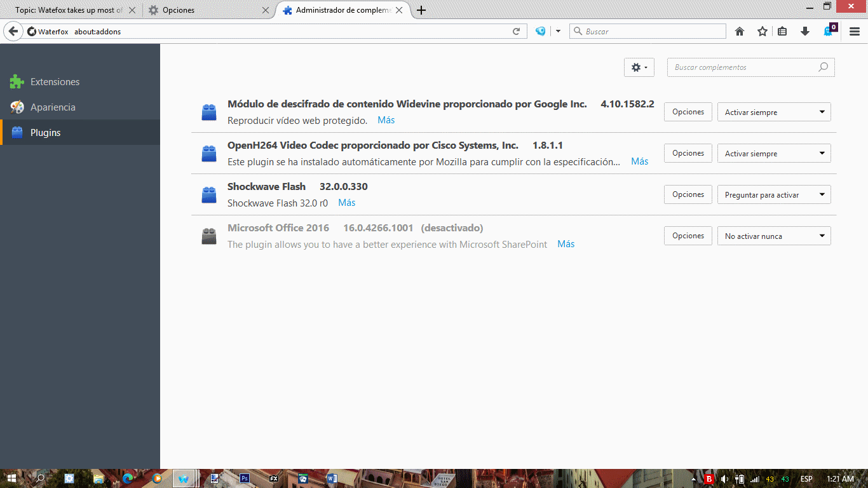Image resolution: width=868 pixels, height=488 pixels.
Task: Show bookmarks list icon
Action: (782, 31)
